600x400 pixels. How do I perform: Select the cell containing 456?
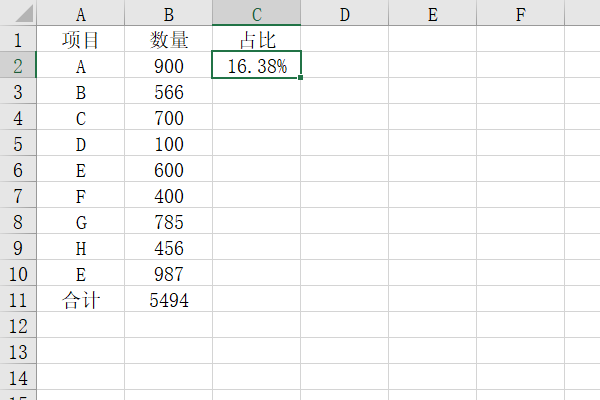tap(168, 247)
